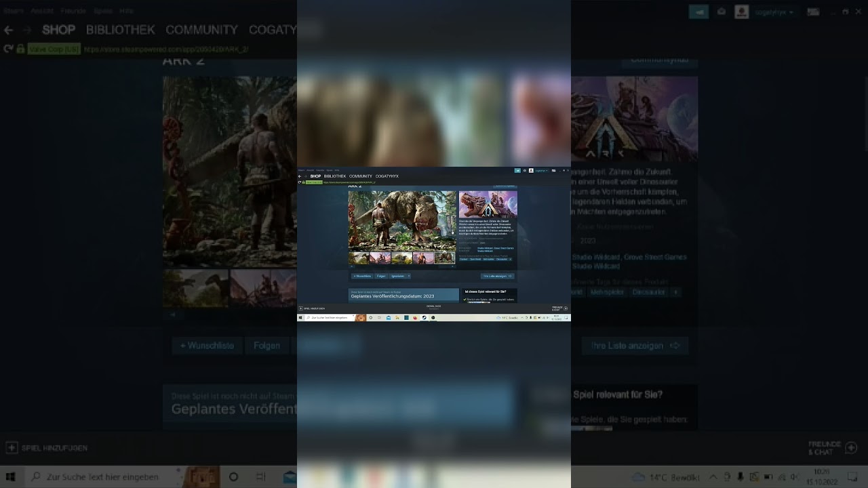The image size is (868, 488).
Task: Open the Steam menu in the menu bar
Action: [301, 170]
